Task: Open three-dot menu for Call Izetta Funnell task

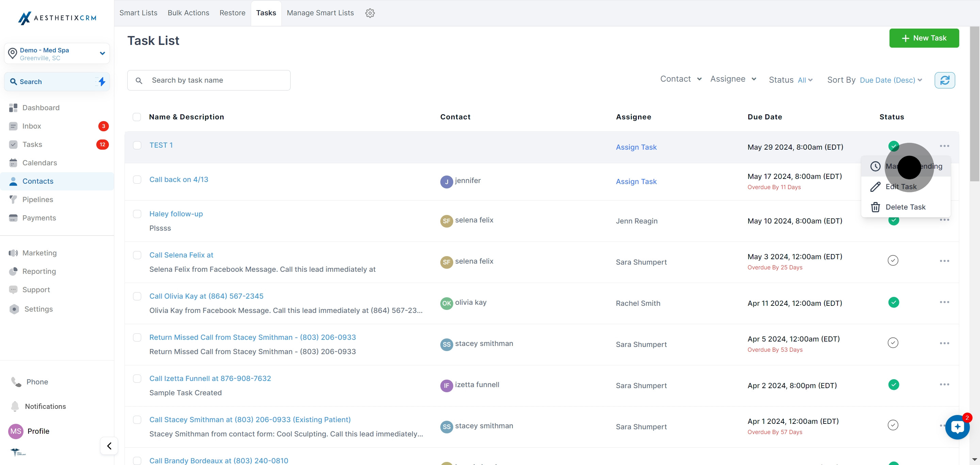Action: pyautogui.click(x=944, y=384)
